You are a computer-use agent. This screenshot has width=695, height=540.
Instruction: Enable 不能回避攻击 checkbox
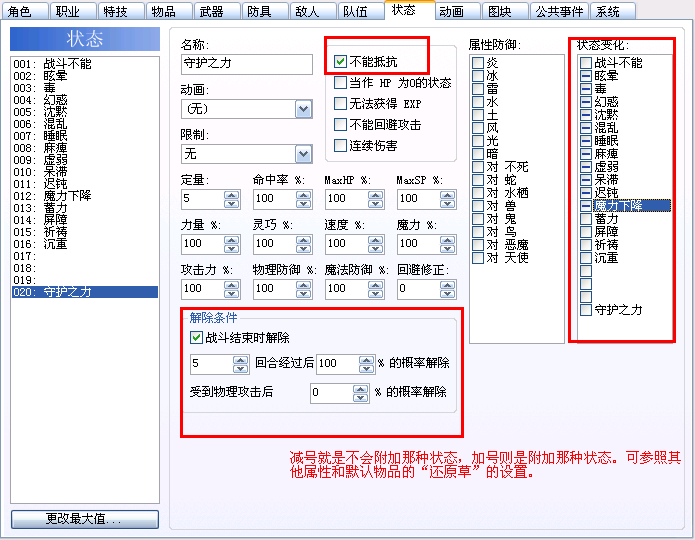pos(340,124)
